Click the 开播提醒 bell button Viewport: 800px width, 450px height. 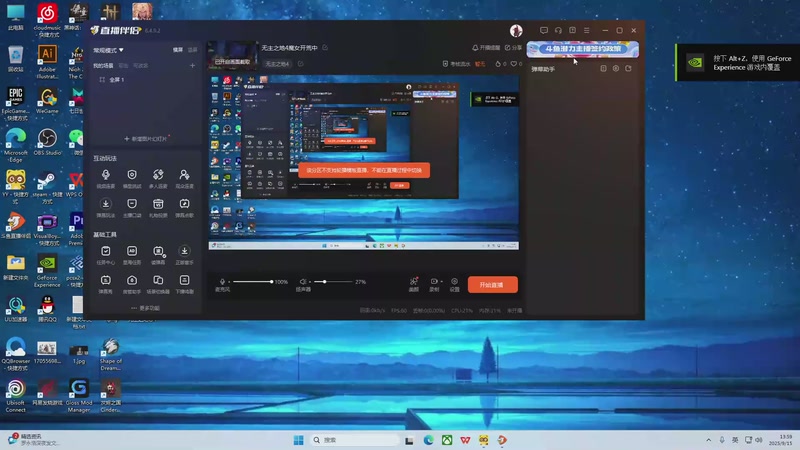(x=486, y=47)
